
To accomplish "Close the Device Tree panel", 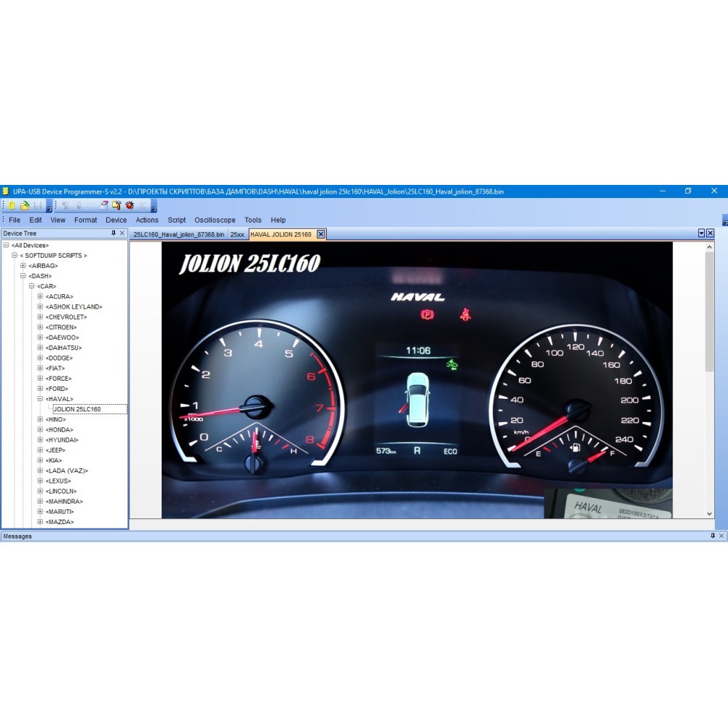I will click(x=122, y=233).
